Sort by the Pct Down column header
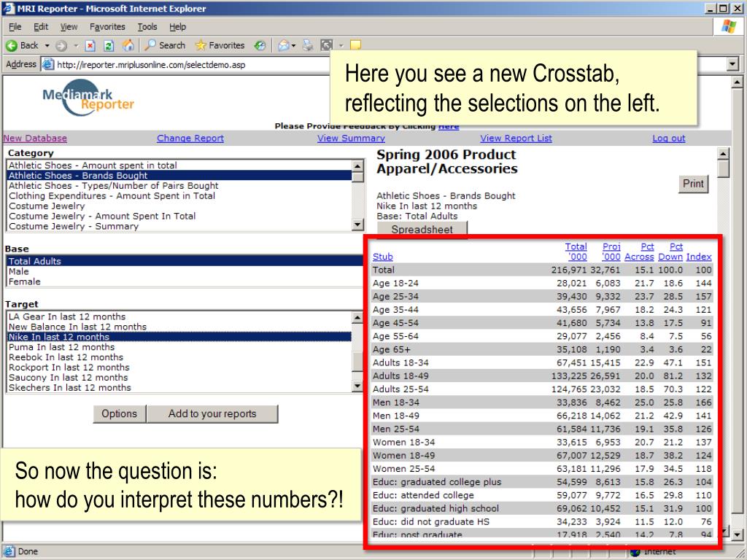The height and width of the screenshot is (560, 747). tap(670, 252)
